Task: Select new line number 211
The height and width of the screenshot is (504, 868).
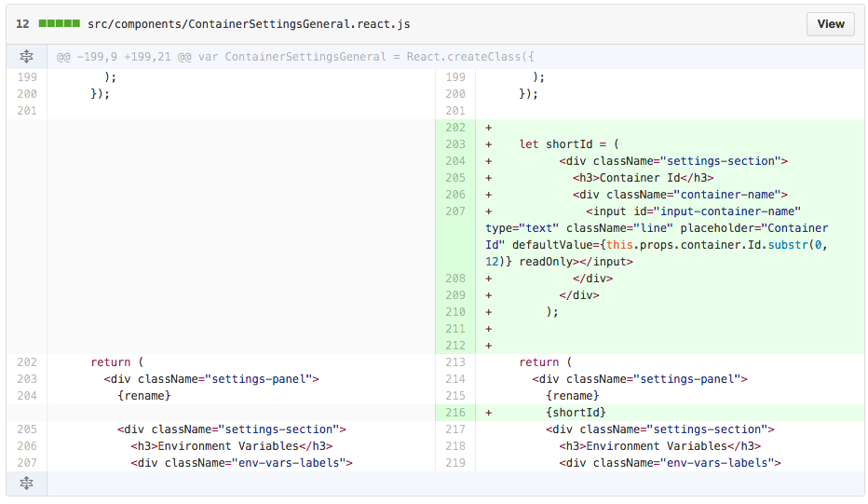Action: (454, 329)
